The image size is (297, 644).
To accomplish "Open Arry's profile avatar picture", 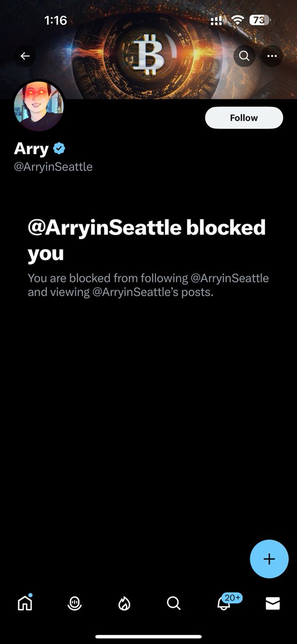I will click(38, 106).
